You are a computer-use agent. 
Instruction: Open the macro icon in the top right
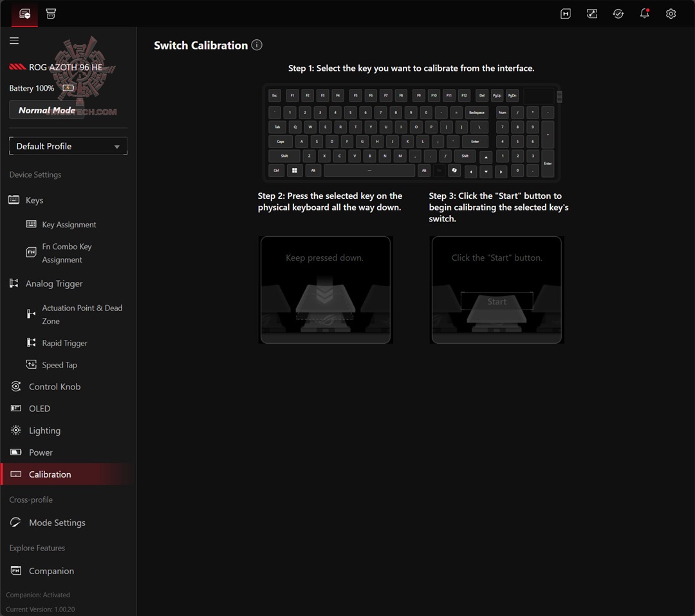point(566,14)
